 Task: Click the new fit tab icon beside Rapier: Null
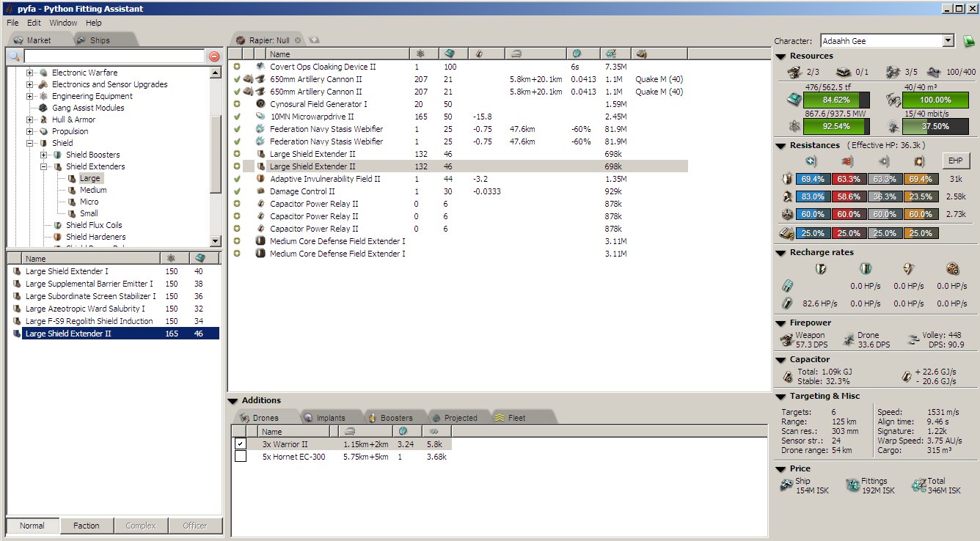(314, 40)
